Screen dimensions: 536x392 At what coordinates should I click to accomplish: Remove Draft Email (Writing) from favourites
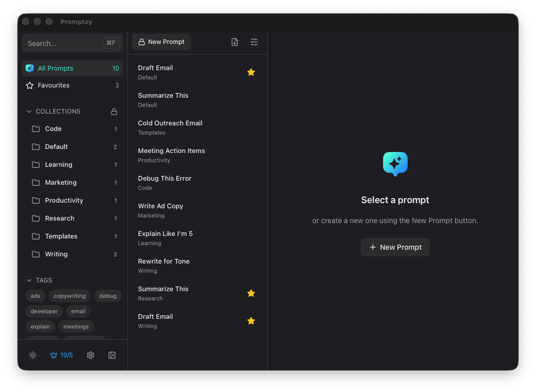251,321
